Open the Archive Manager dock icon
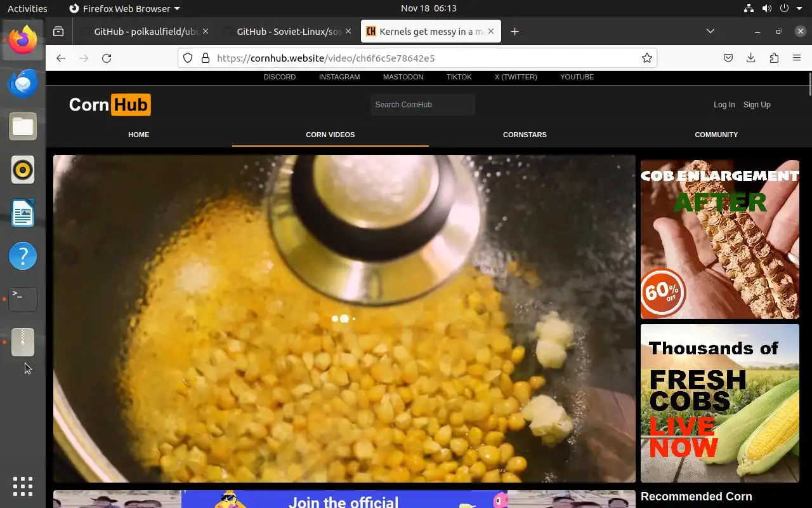The width and height of the screenshot is (812, 508). pos(23,342)
